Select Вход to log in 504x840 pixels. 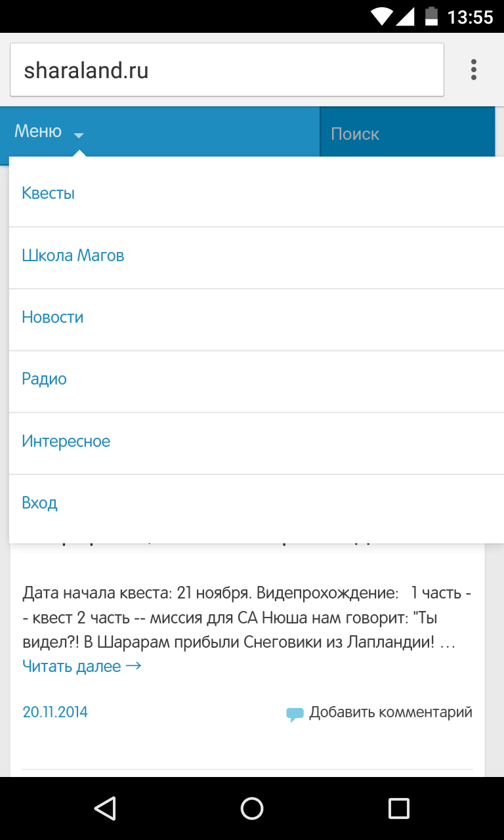coord(39,503)
